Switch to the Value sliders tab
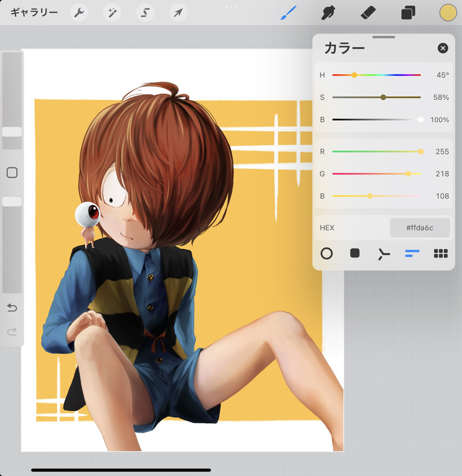The height and width of the screenshot is (476, 462). tap(412, 253)
